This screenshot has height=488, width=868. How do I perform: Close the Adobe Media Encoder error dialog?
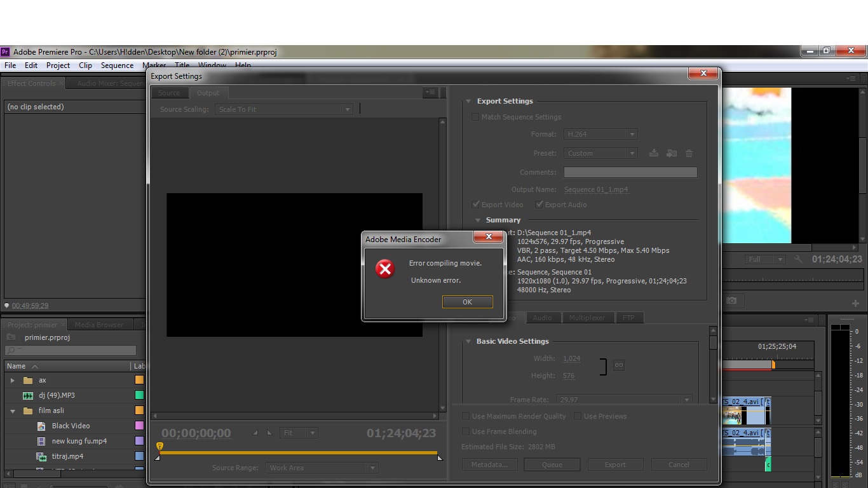point(489,236)
